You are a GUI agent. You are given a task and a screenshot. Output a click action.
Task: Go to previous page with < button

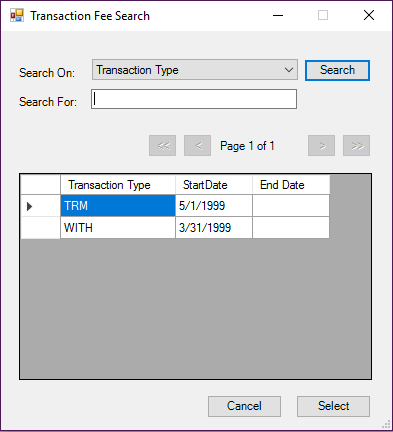tap(197, 145)
